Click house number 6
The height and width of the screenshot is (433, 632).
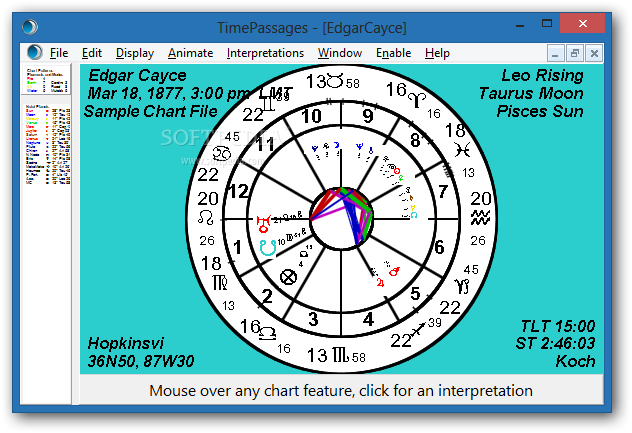tap(440, 247)
